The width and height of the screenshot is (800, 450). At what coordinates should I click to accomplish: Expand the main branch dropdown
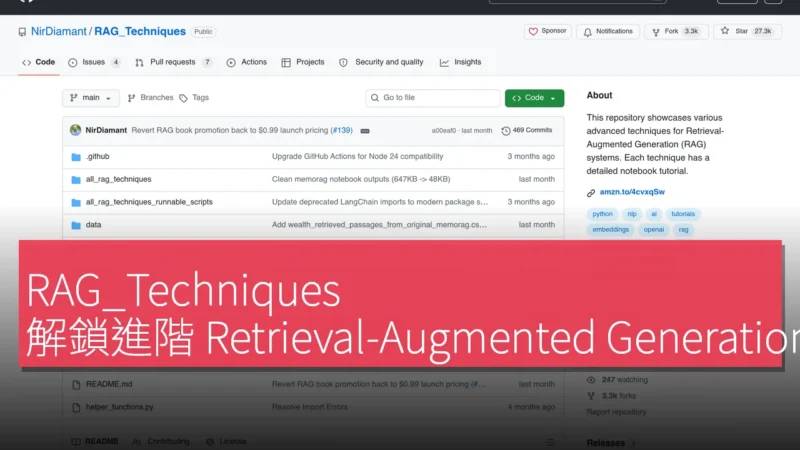(x=91, y=98)
